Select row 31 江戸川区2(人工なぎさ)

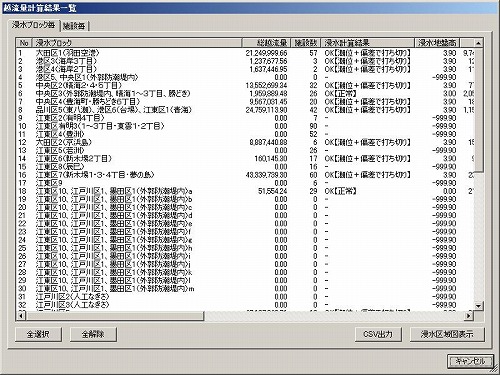245,297
